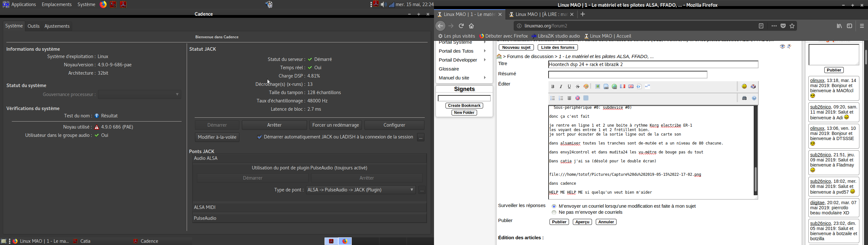Insert a quote in the editor
The height and width of the screenshot is (245, 868).
[647, 86]
